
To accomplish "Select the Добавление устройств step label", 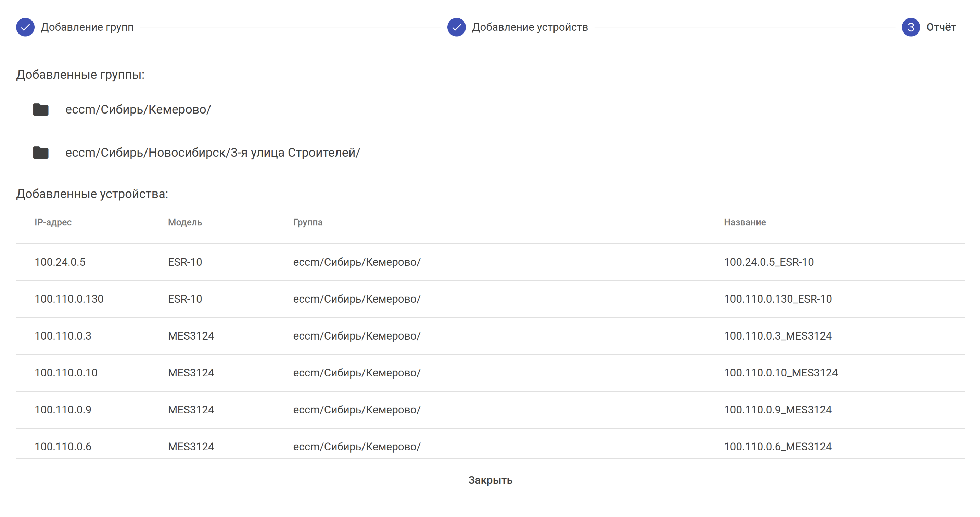I will pos(530,27).
